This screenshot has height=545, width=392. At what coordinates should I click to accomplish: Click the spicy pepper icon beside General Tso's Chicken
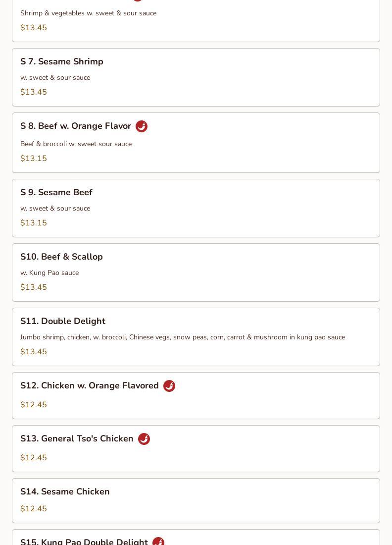tap(144, 439)
